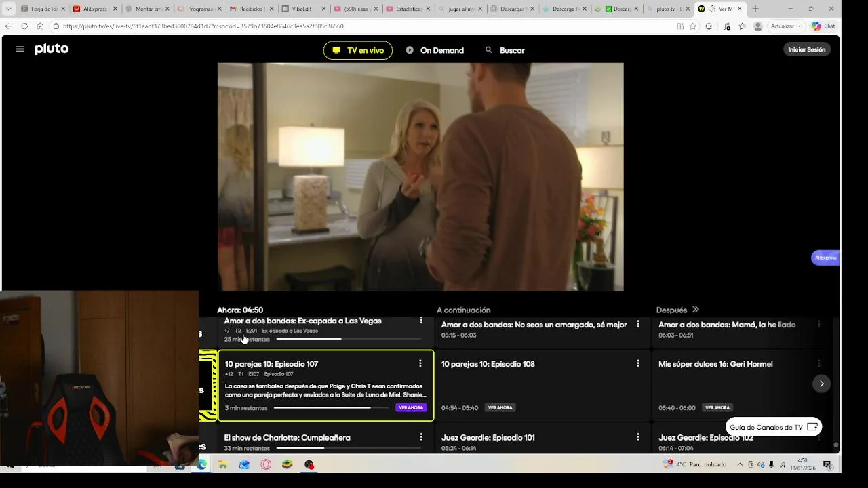This screenshot has height=488, width=868.
Task: Open the tab list dropdown
Action: [8, 9]
